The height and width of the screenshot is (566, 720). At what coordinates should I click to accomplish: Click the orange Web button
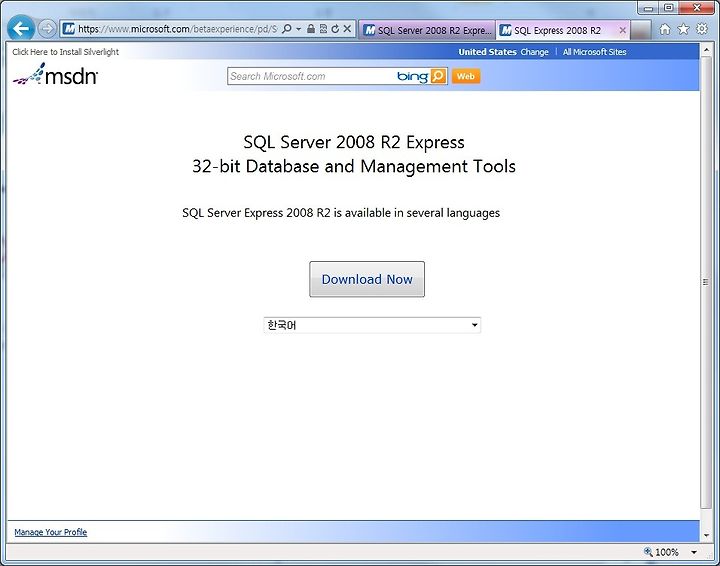tap(466, 76)
